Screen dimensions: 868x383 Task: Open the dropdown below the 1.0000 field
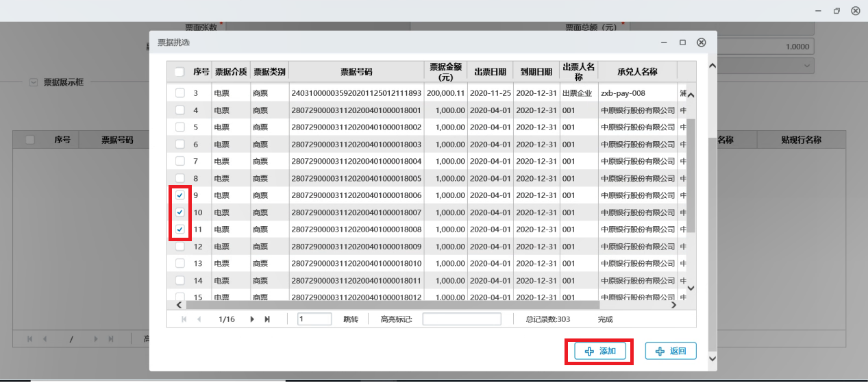(x=806, y=65)
